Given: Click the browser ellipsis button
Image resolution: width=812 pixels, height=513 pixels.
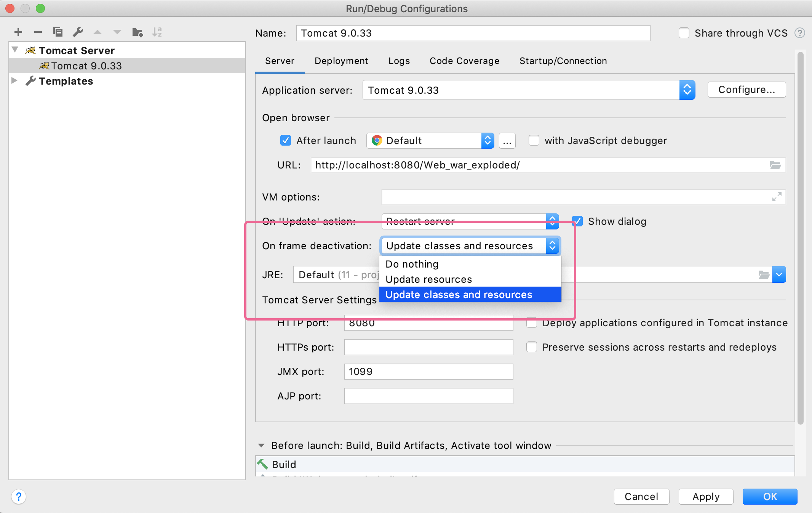Looking at the screenshot, I should [x=507, y=141].
